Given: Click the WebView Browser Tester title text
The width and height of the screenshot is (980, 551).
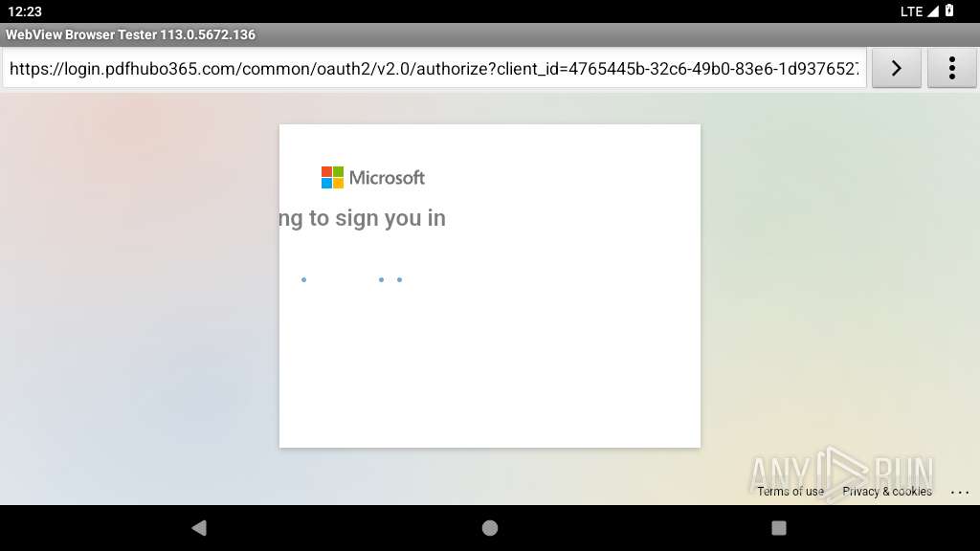Looking at the screenshot, I should (130, 34).
